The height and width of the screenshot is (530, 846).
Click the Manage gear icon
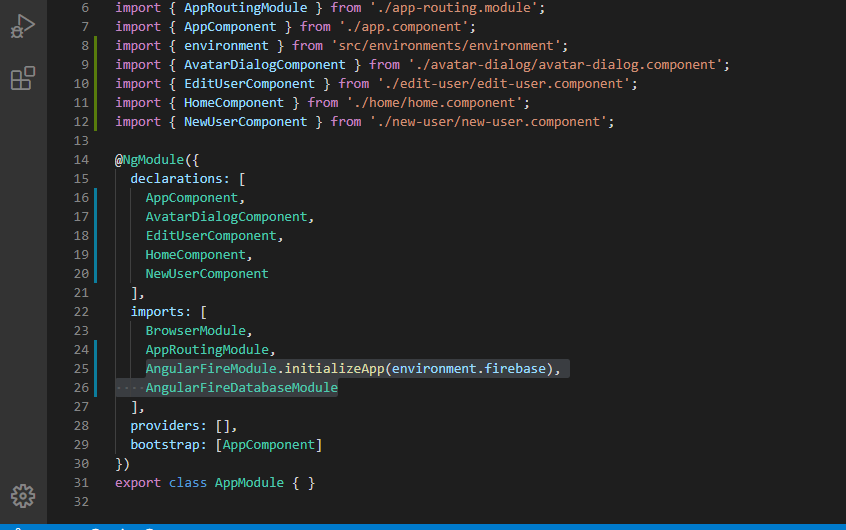tap(22, 495)
